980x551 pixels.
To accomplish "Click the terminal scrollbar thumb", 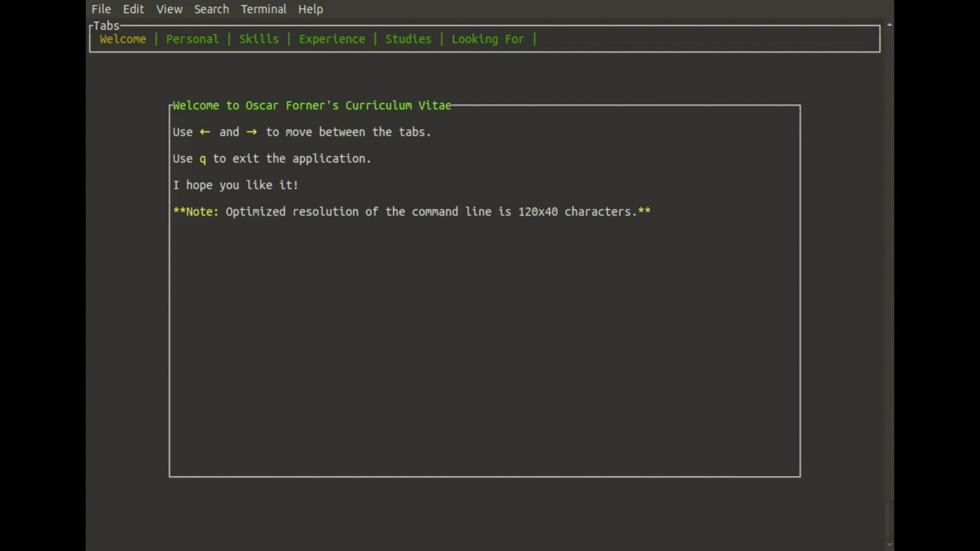I will (889, 520).
